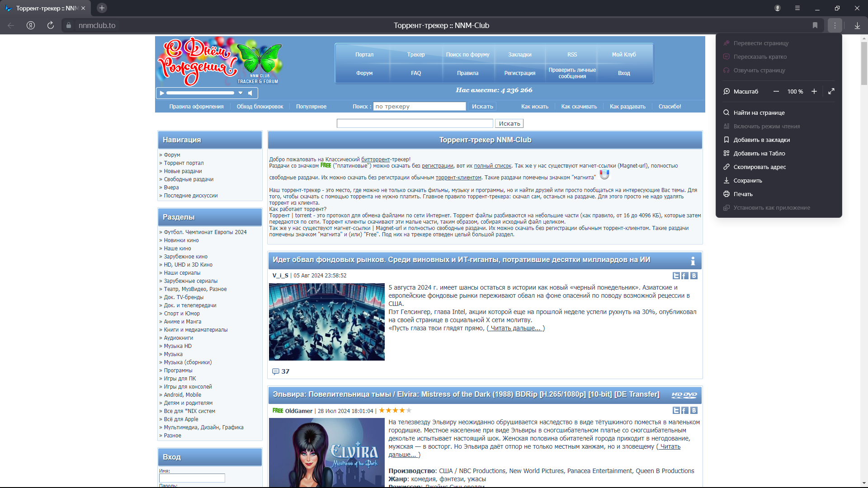The height and width of the screenshot is (488, 868).
Task: Open the Аудиокниги section link
Action: pos(179,338)
